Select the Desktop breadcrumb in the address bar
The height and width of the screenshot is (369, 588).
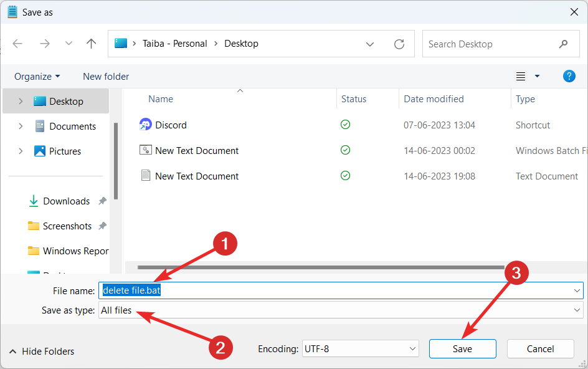point(241,44)
